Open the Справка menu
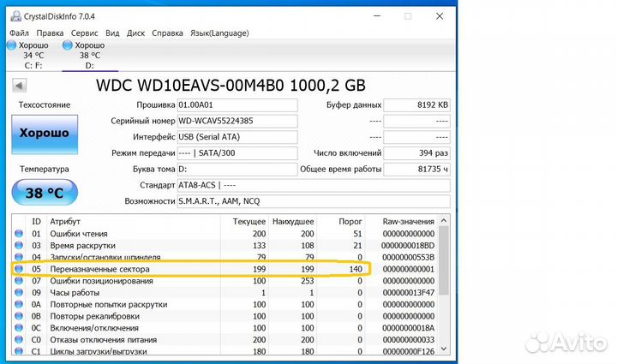 click(167, 33)
